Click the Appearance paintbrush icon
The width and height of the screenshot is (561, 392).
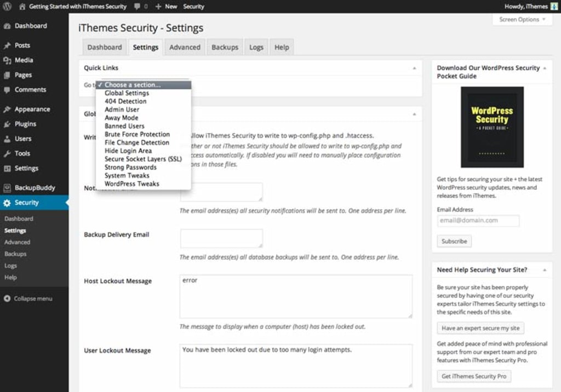pyautogui.click(x=7, y=109)
